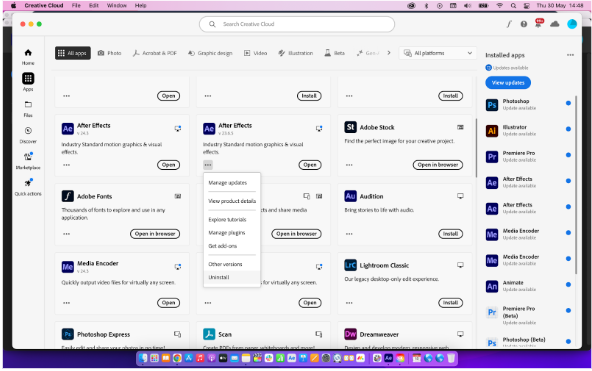
Task: Open Spotlight search in macOS menu bar
Action: pyautogui.click(x=513, y=6)
